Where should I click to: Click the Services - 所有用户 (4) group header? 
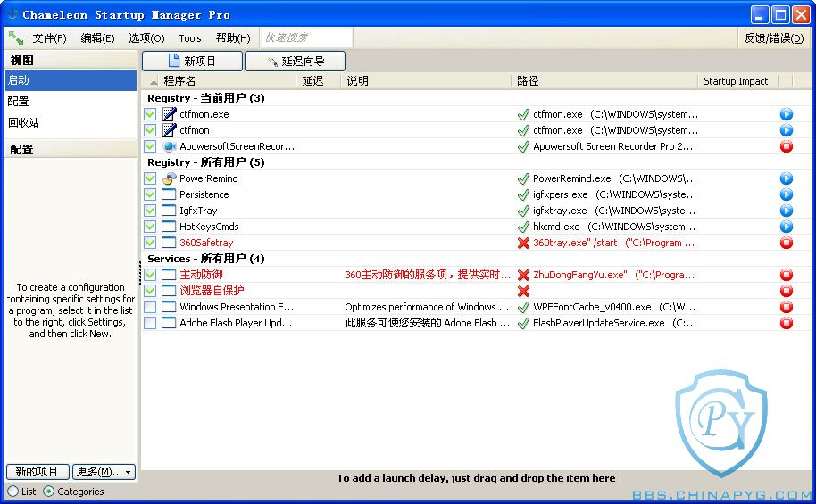tap(206, 259)
